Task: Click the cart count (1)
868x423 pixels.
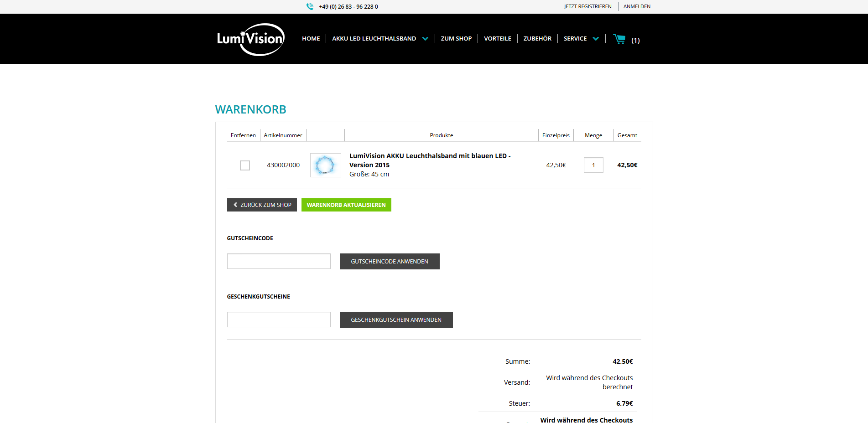Action: point(635,41)
